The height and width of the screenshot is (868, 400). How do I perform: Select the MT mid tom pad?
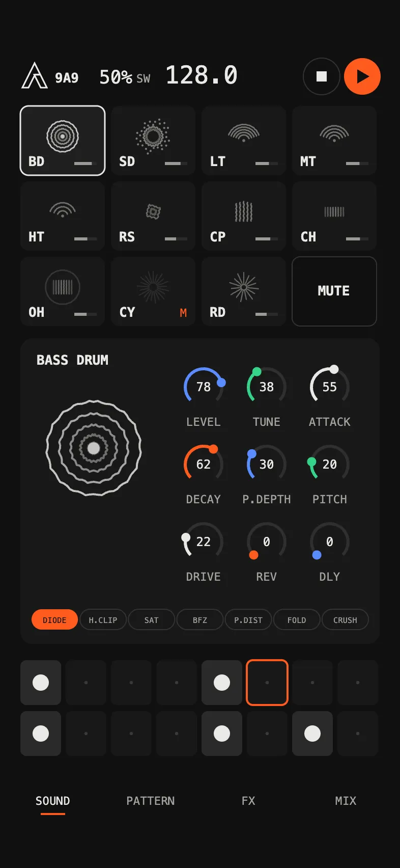coord(334,141)
